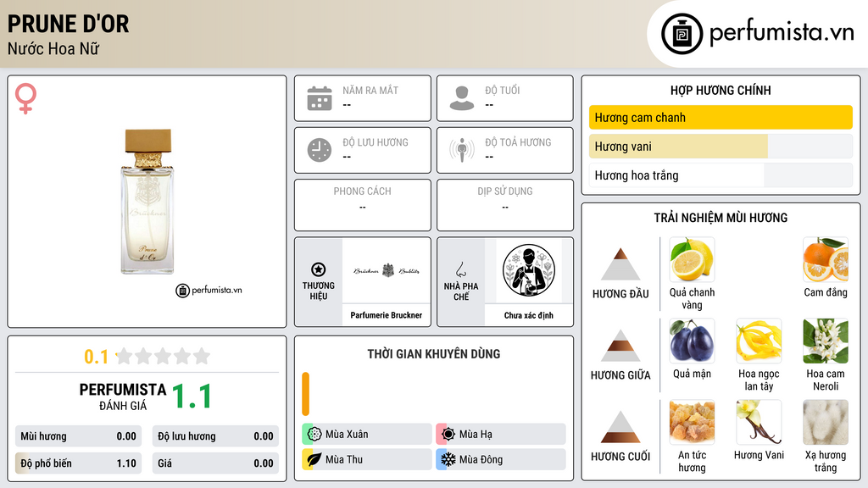Click the sillage icon beside Độ toả hương
The height and width of the screenshot is (488, 868).
[462, 150]
